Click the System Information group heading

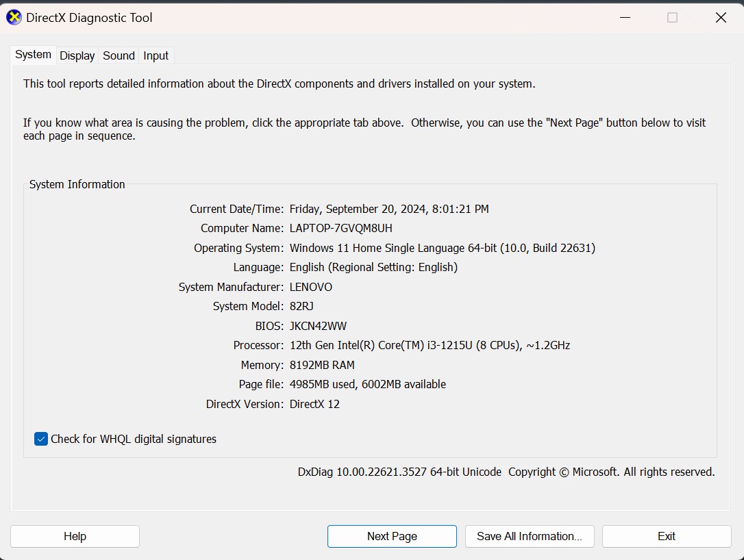77,184
